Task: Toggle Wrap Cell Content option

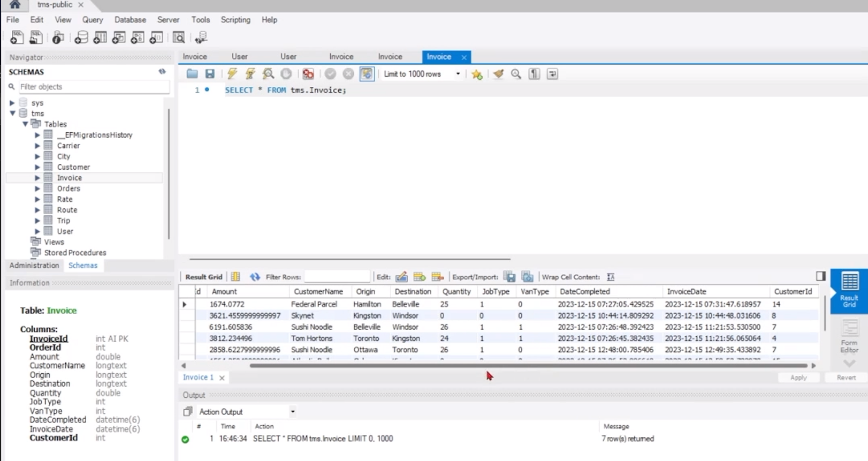Action: coord(611,277)
